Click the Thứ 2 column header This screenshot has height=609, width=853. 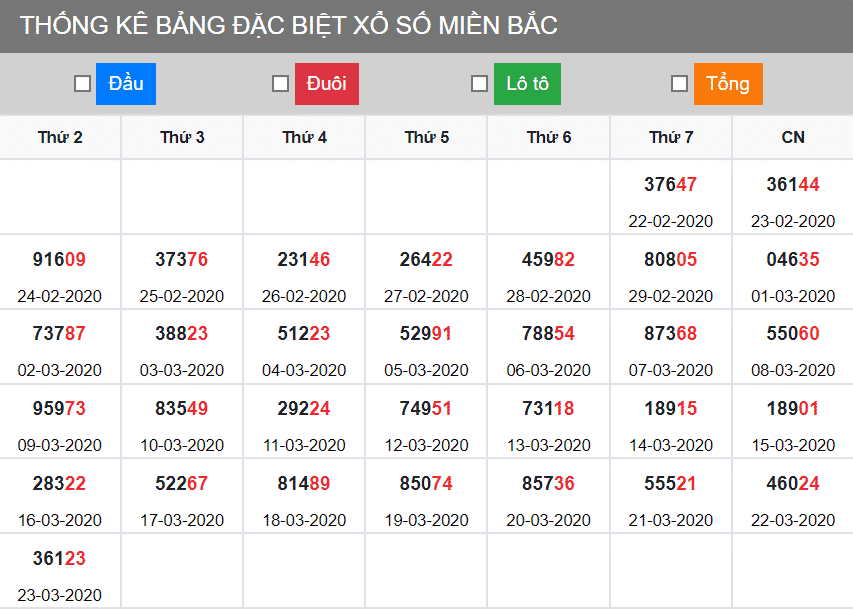(x=60, y=137)
